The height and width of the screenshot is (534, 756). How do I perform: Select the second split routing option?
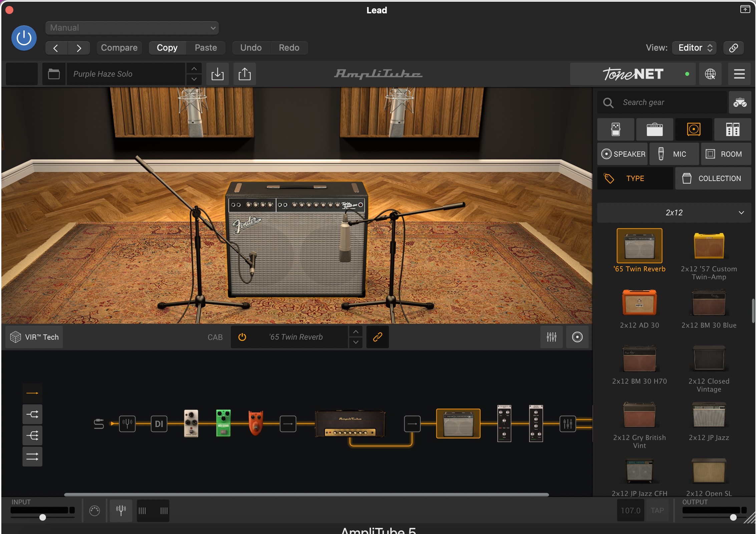[x=32, y=414]
